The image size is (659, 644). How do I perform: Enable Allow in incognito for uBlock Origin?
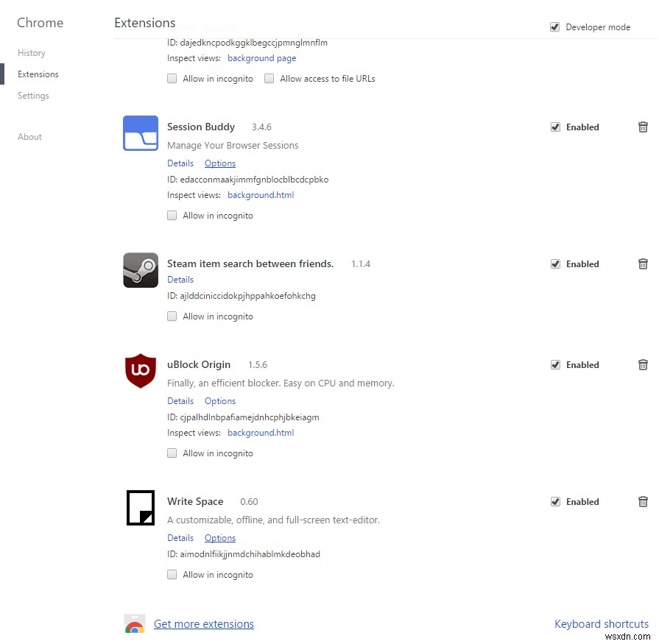(x=172, y=453)
